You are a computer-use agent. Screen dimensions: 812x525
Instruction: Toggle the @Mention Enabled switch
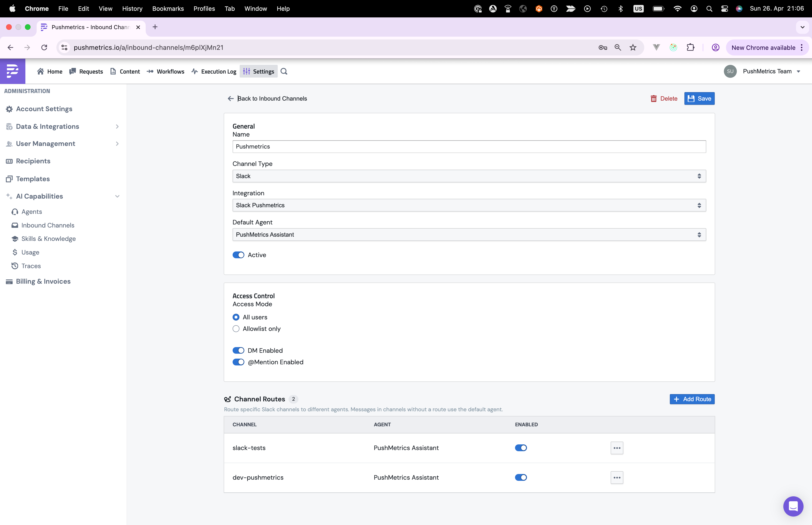coord(238,362)
